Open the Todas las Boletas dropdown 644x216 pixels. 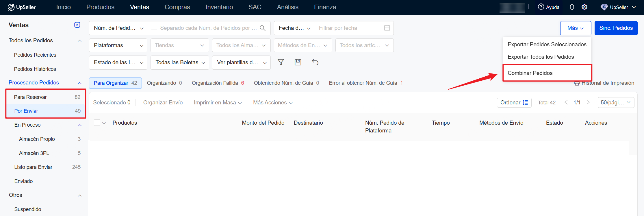pos(180,62)
